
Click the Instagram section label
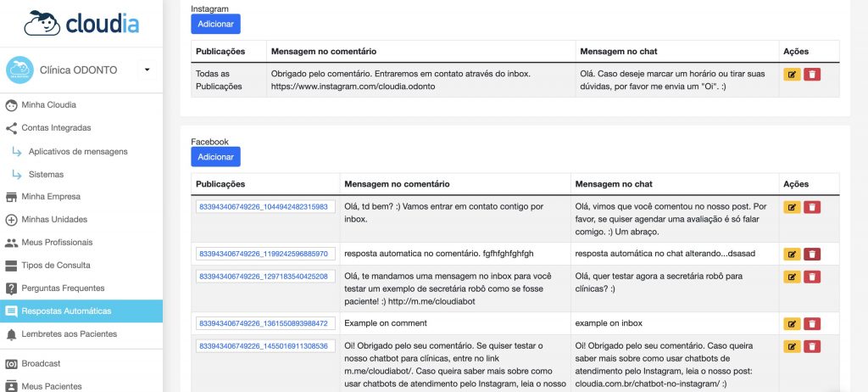[209, 8]
